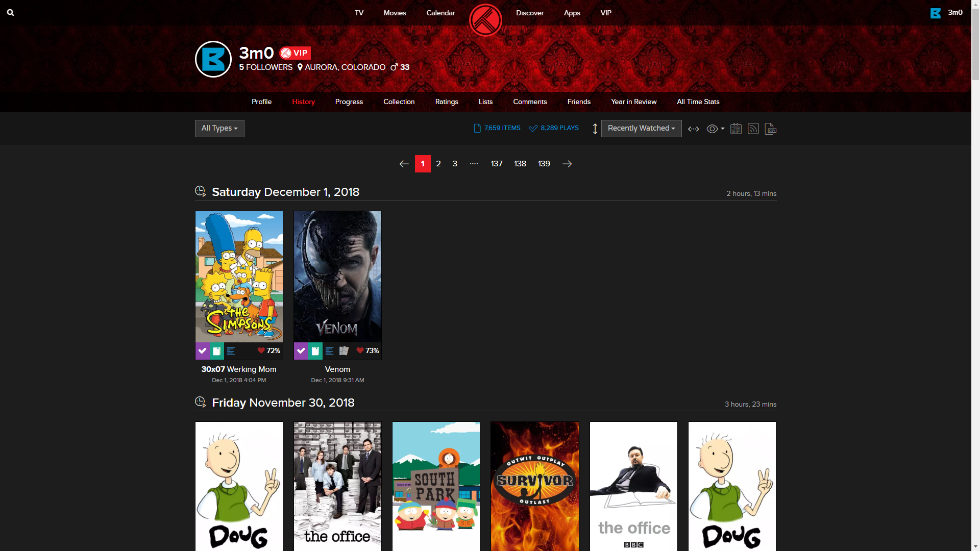This screenshot has height=551, width=980.
Task: Open the eye visibility filter dropdown
Action: coord(715,129)
